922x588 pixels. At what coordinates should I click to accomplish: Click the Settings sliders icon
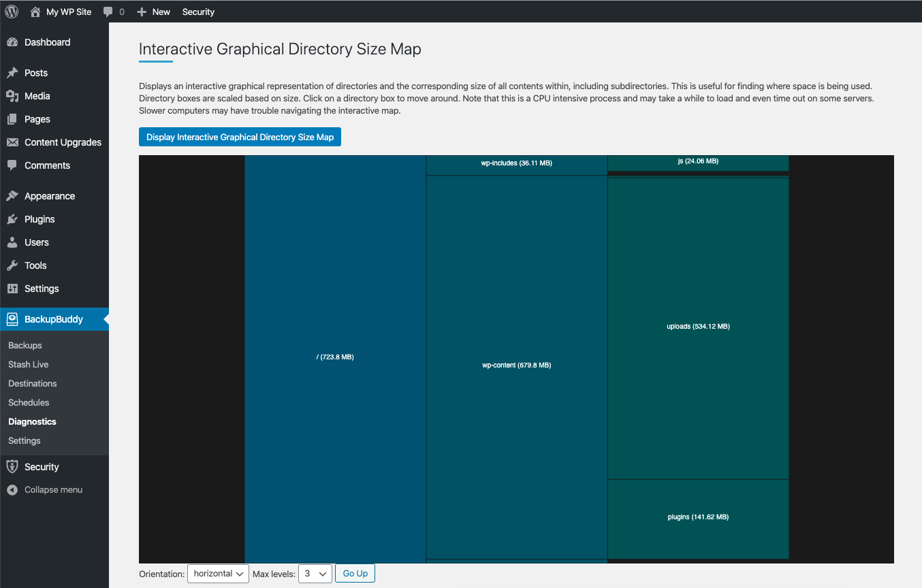(x=12, y=289)
